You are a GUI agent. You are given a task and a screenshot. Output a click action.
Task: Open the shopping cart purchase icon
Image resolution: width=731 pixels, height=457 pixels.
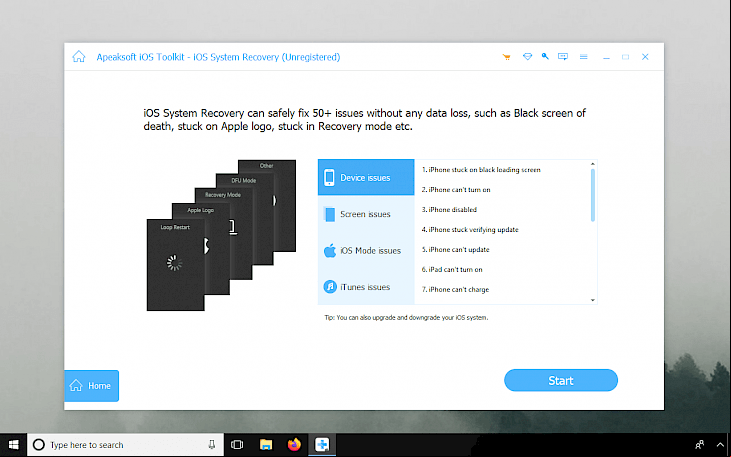click(x=507, y=57)
